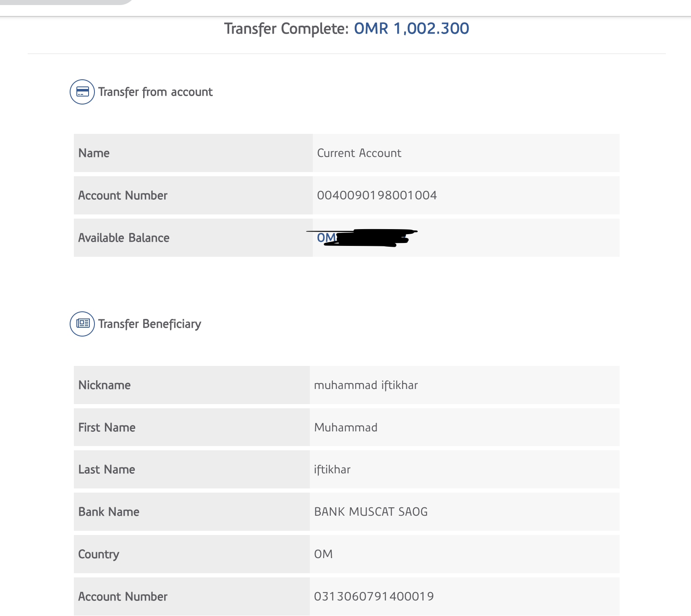Click the OMR 1,002.300 transfer amount

tap(411, 29)
